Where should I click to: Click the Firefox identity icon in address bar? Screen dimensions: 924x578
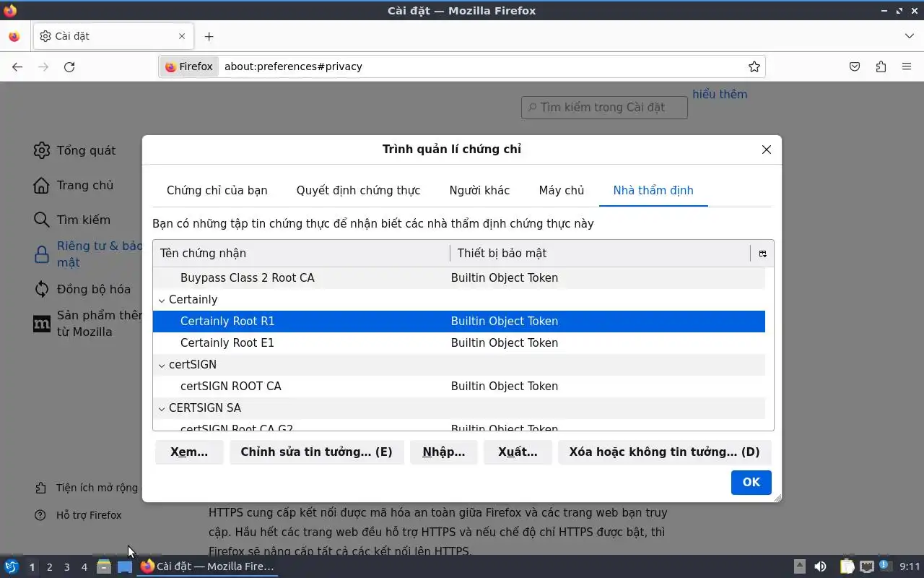click(x=189, y=66)
